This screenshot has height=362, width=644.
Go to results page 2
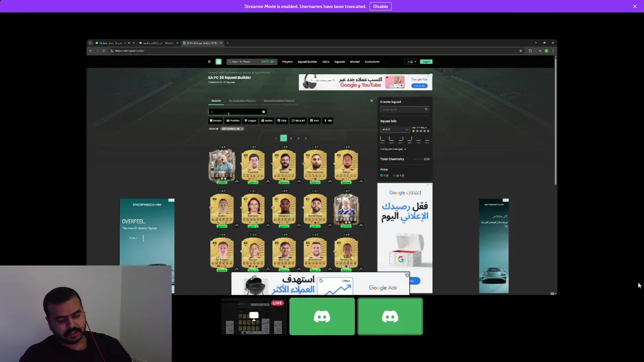click(291, 138)
